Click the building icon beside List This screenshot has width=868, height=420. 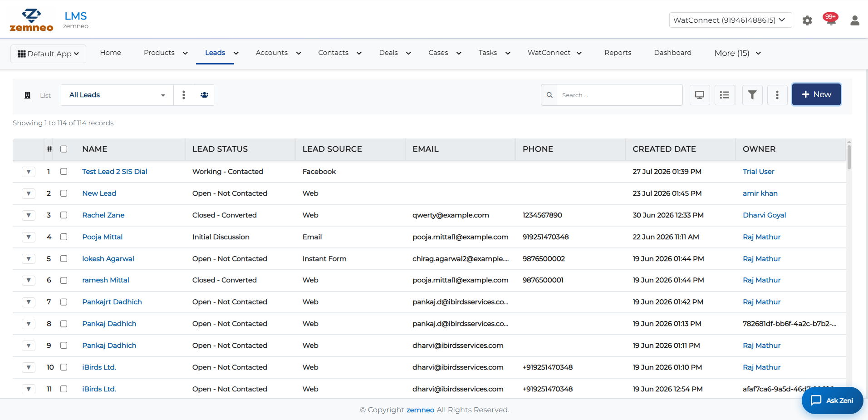point(27,95)
